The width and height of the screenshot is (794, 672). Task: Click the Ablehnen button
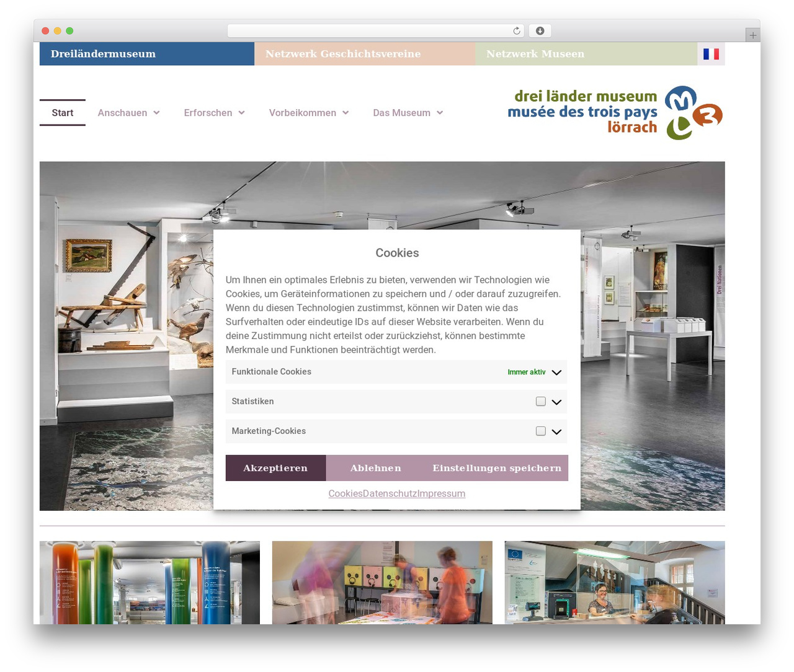[x=376, y=468]
